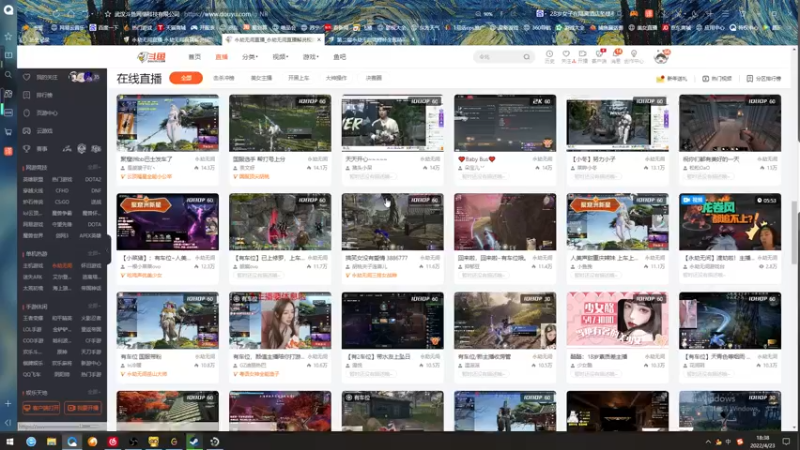Open the 历史 history clock icon
The image size is (800, 450).
tap(549, 56)
